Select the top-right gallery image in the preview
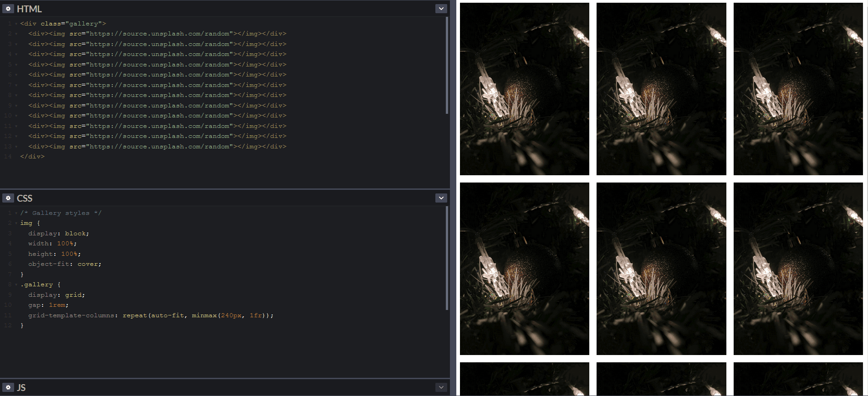 click(798, 89)
